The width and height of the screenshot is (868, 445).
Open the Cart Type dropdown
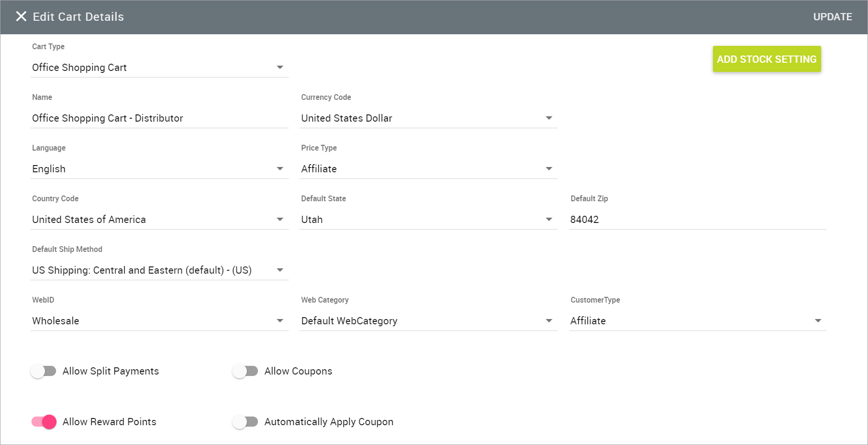(280, 67)
